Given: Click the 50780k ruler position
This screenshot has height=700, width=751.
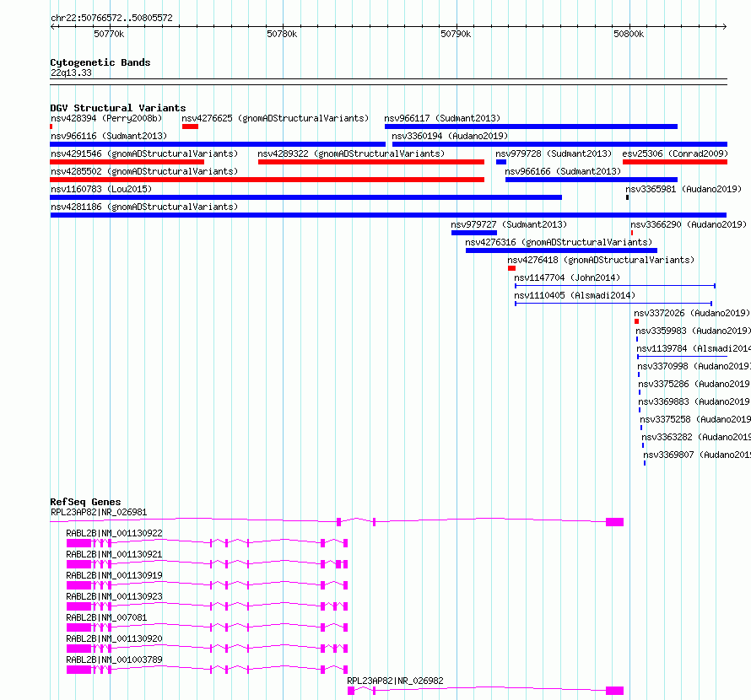Looking at the screenshot, I should point(282,34).
